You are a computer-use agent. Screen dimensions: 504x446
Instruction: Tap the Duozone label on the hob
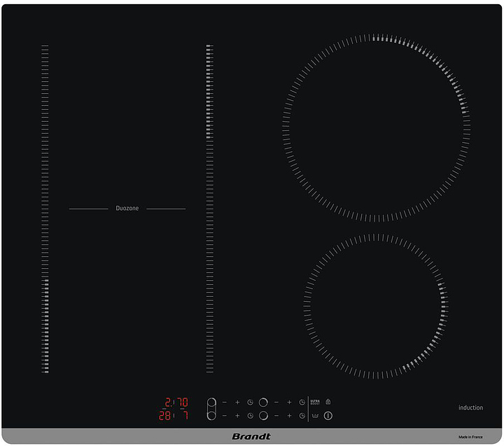tap(127, 209)
